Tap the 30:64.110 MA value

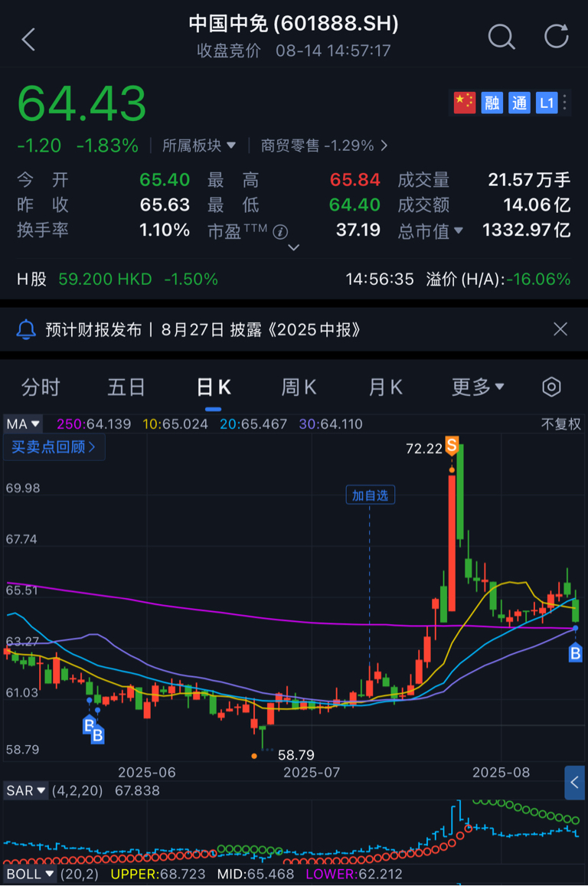pos(331,423)
